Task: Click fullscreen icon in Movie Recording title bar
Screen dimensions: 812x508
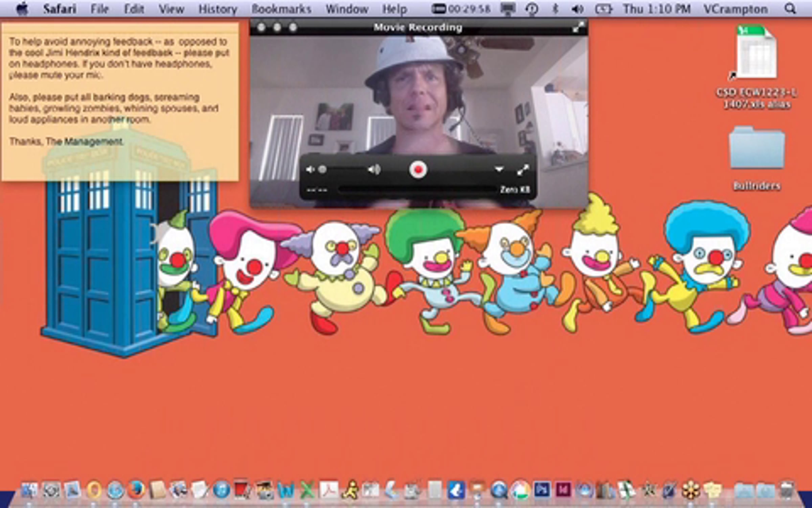Action: 578,28
